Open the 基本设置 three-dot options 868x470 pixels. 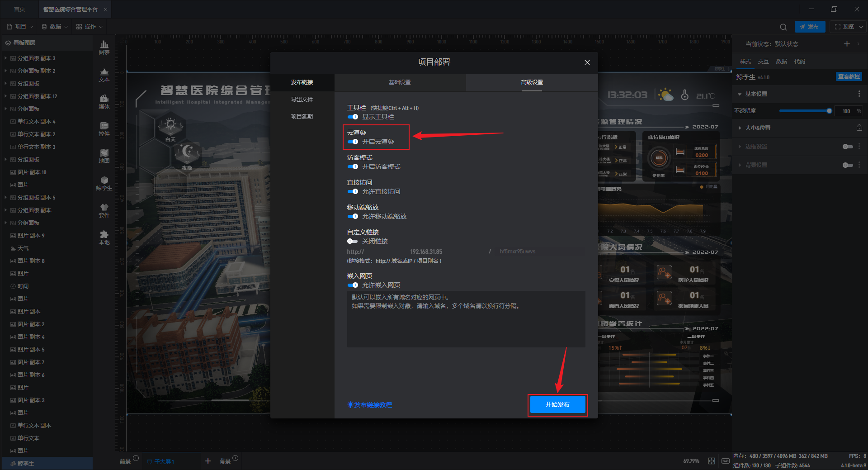[859, 94]
